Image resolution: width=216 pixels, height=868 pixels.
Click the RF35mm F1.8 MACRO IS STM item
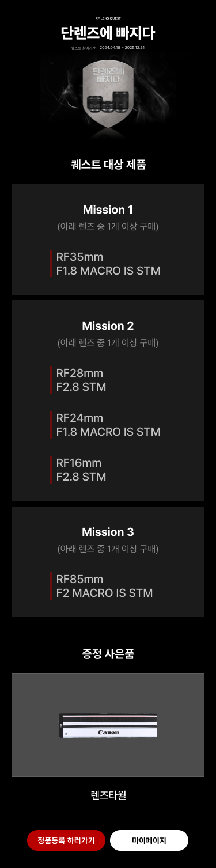(x=108, y=264)
